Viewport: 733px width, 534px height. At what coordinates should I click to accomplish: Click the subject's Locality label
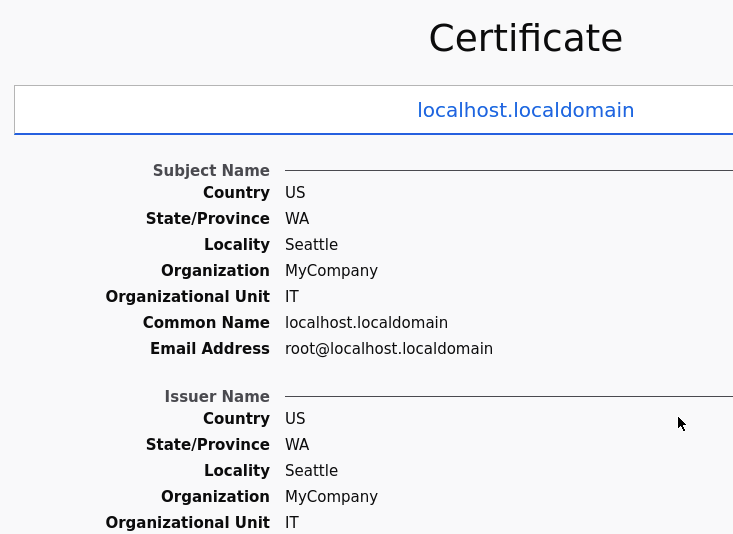pyautogui.click(x=237, y=245)
